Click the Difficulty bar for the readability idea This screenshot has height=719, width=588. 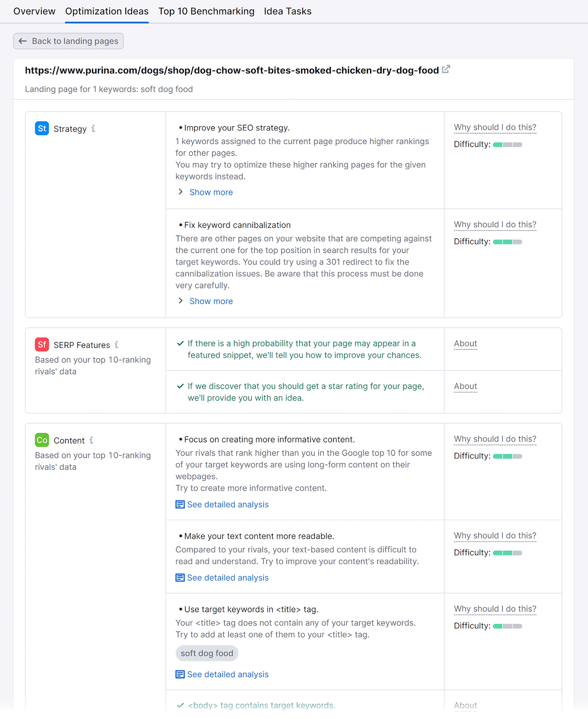pyautogui.click(x=507, y=553)
